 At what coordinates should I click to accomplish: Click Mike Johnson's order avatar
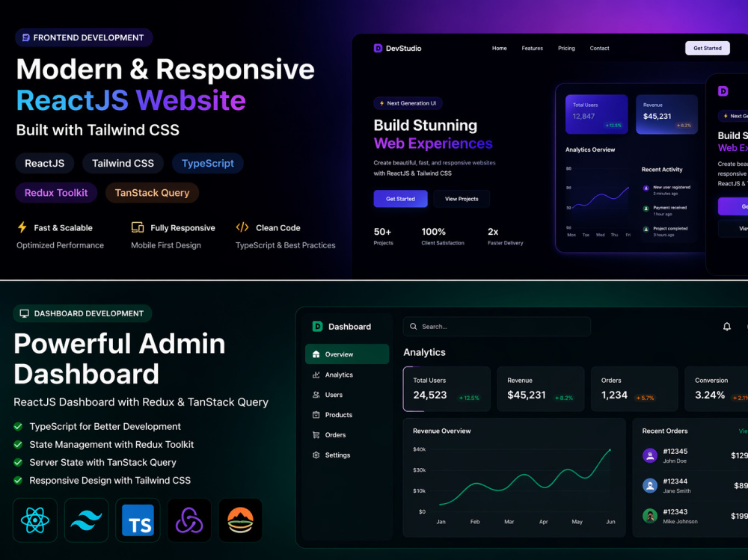point(650,516)
